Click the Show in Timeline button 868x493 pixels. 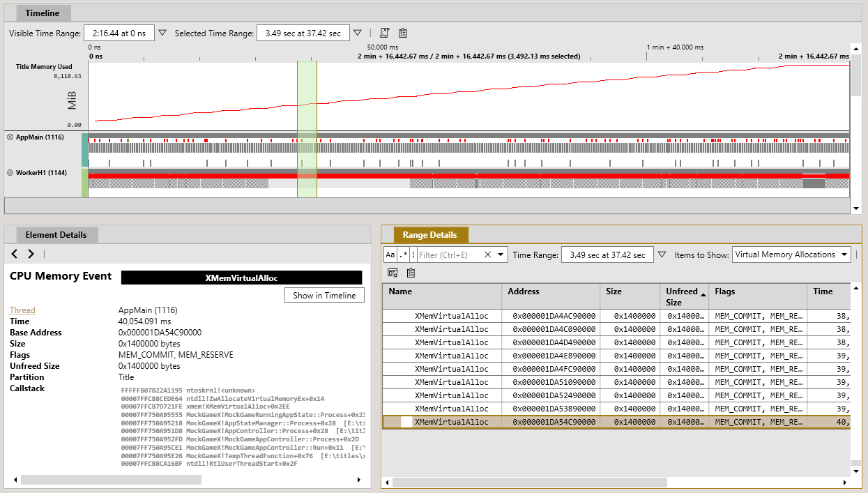(x=324, y=295)
